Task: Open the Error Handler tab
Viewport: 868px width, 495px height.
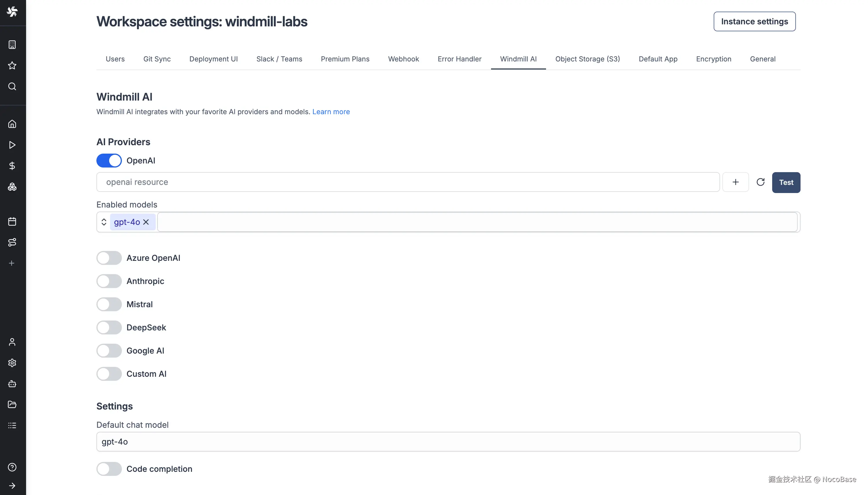Action: [459, 59]
